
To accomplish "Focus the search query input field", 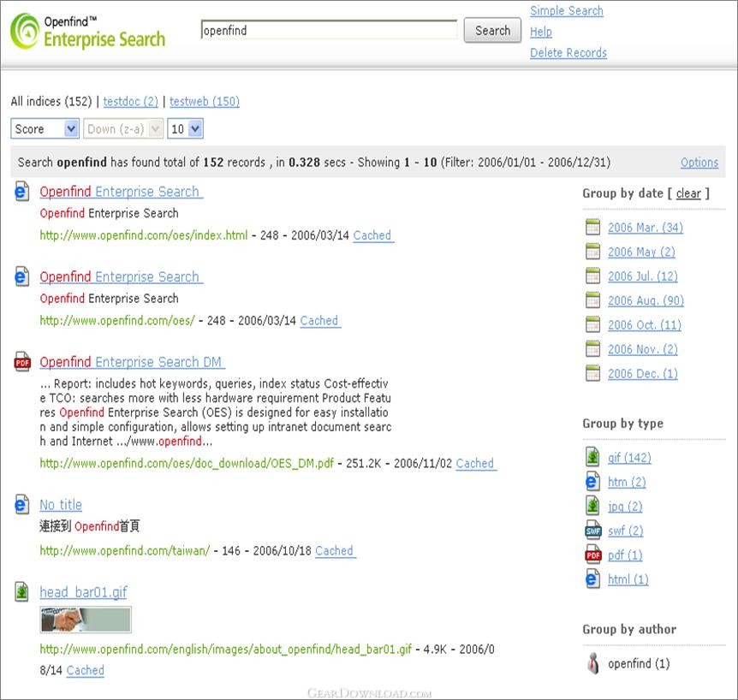I will click(x=329, y=30).
